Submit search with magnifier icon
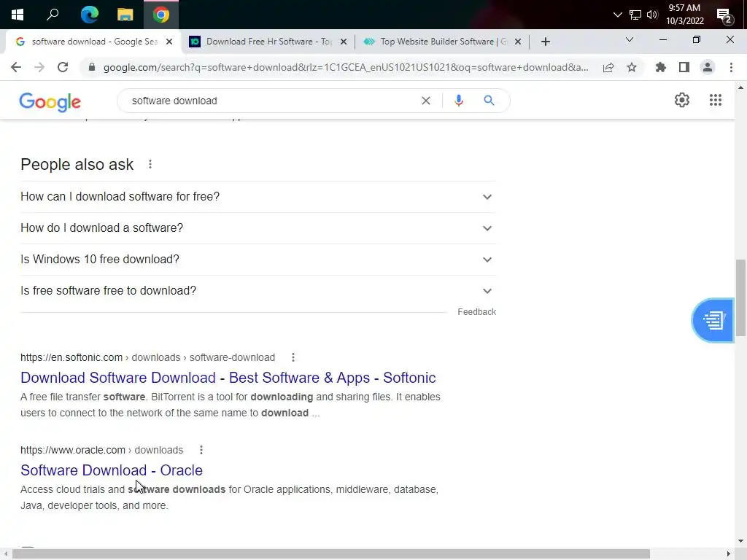This screenshot has width=747, height=560. tap(489, 101)
